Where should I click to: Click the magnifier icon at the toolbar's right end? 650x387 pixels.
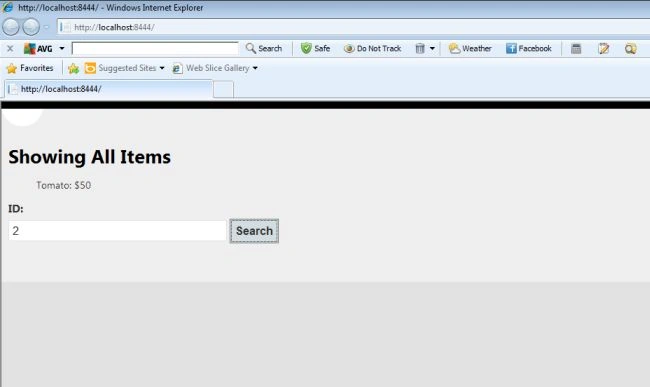(631, 48)
